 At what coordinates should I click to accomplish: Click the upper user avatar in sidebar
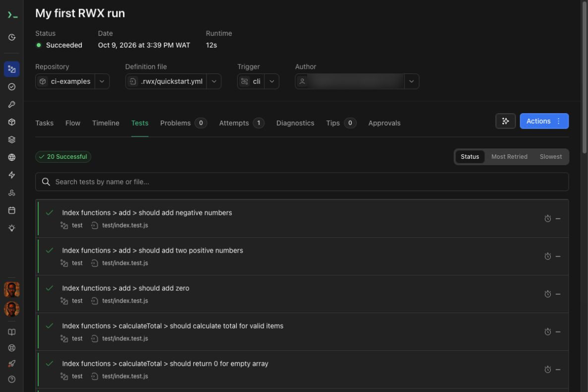[x=11, y=289]
